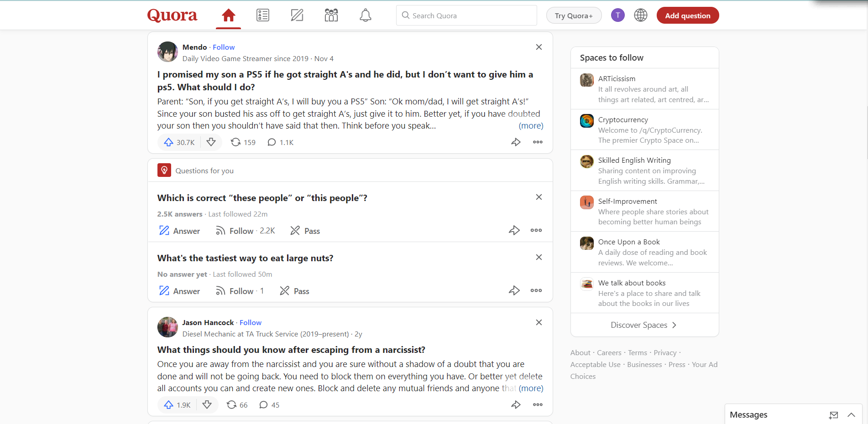Compose a new message in Messages
Image resolution: width=868 pixels, height=424 pixels.
tap(834, 415)
